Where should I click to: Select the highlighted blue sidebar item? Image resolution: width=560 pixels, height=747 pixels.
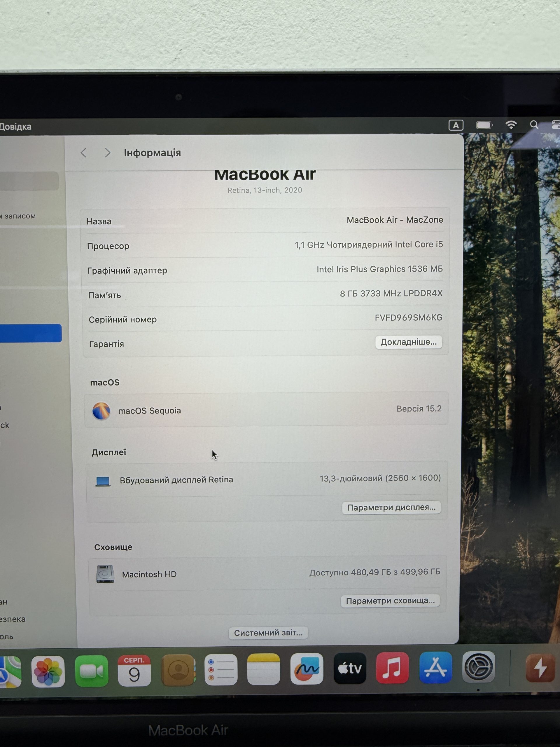click(31, 333)
